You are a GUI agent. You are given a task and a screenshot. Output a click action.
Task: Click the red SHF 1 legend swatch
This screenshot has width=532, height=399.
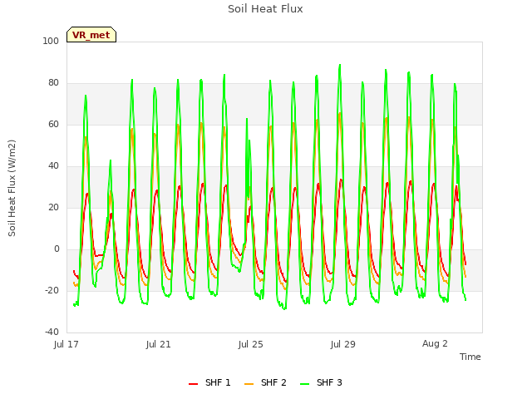193,384
